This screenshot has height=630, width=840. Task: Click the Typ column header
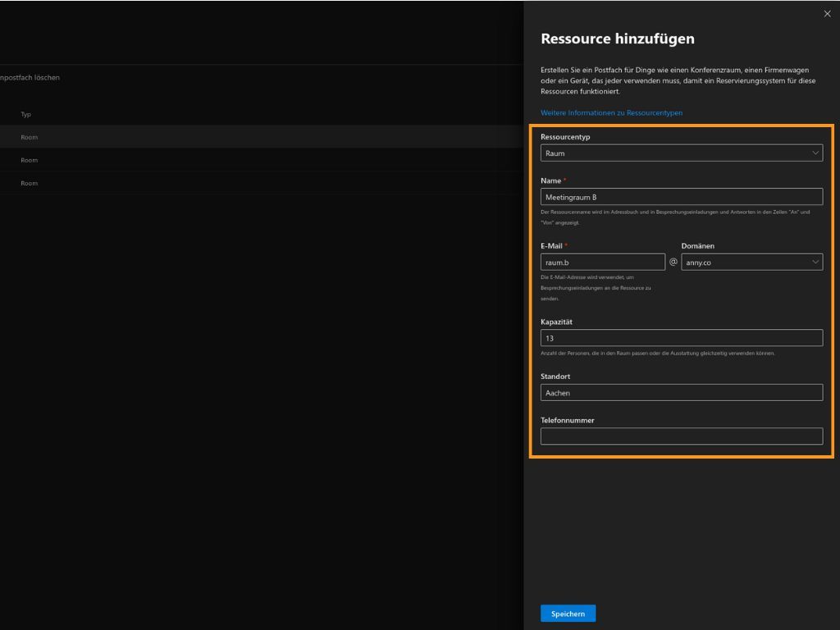point(26,115)
